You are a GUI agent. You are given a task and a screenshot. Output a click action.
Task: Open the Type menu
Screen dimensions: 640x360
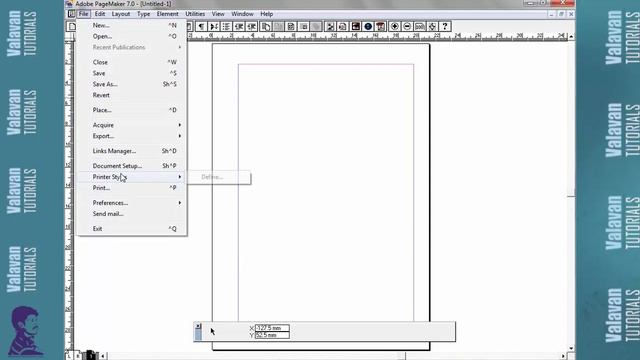(x=143, y=14)
